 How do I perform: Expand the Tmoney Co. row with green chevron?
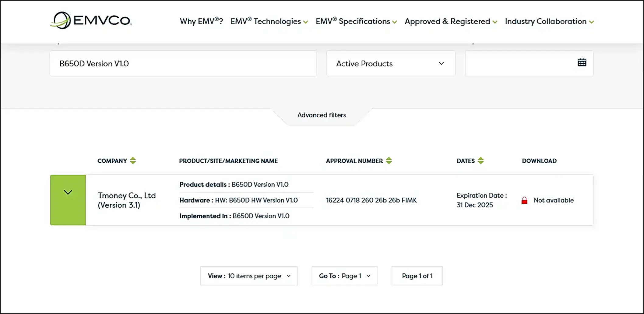pos(68,200)
